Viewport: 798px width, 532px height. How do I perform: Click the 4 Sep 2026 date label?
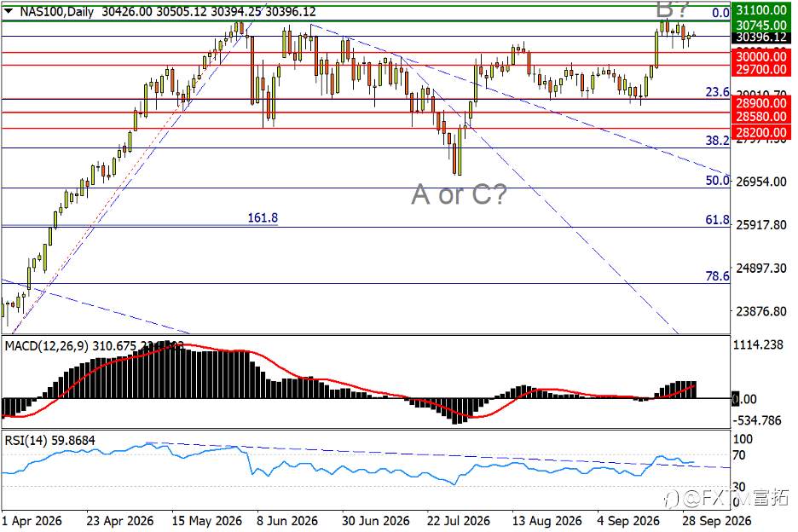[628, 521]
